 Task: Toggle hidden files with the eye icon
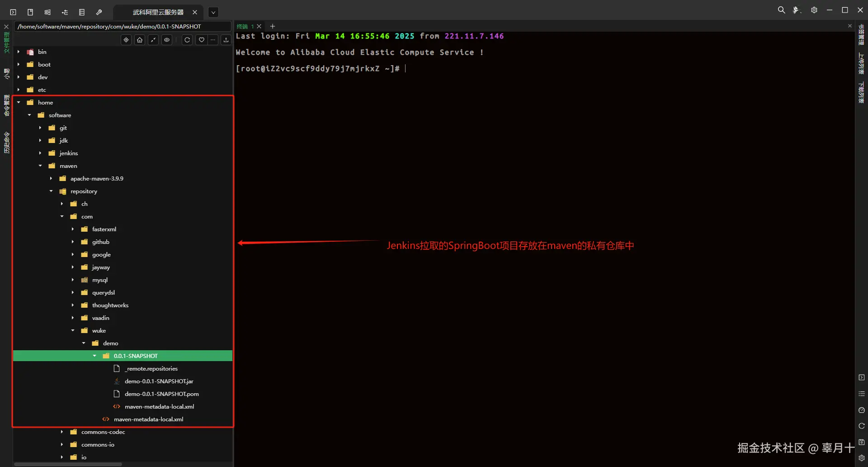167,40
